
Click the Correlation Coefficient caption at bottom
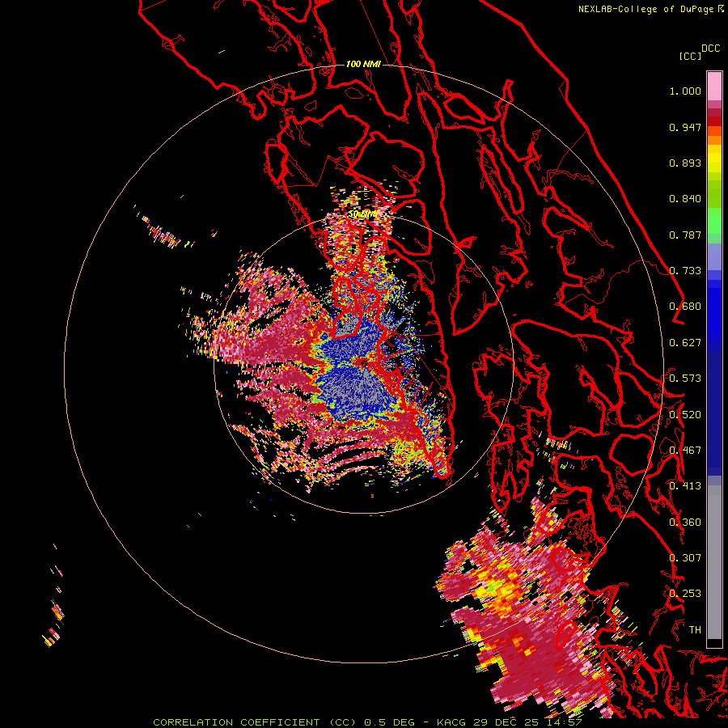(x=366, y=722)
